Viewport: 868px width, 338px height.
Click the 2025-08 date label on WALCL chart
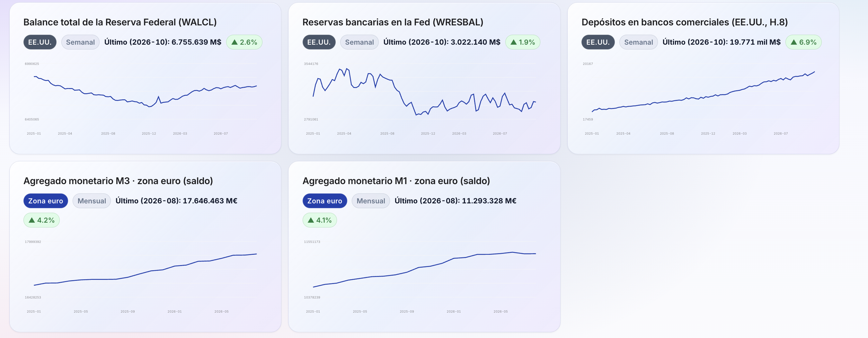(x=108, y=133)
